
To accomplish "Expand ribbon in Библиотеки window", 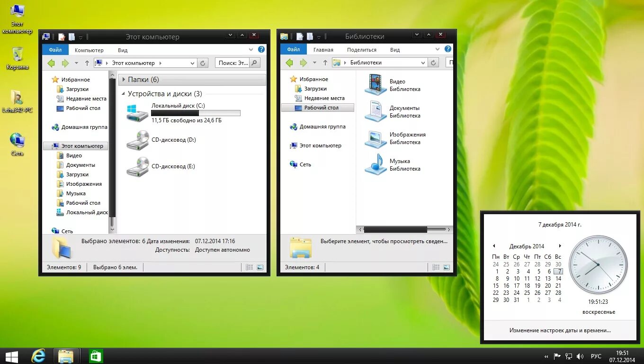I will point(438,49).
